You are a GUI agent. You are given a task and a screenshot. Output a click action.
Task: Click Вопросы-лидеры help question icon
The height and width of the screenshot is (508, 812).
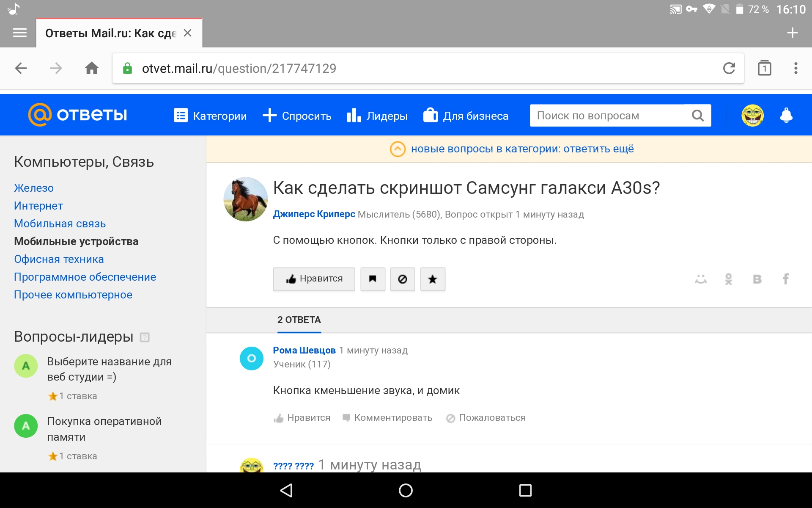(145, 337)
